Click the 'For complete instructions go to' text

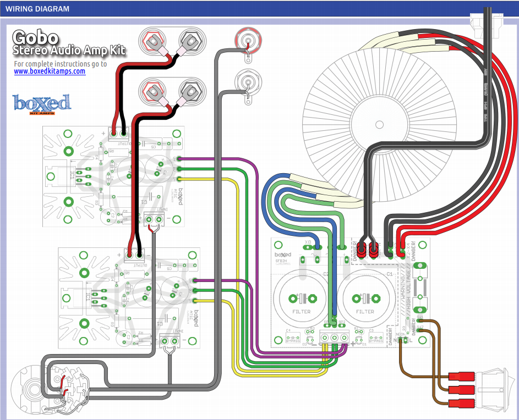pos(60,64)
